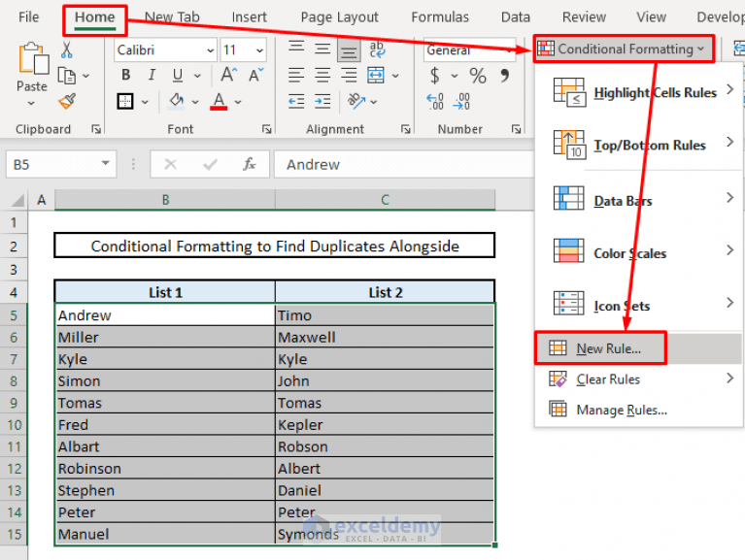Open Highlight Cells Rules submenu
This screenshot has width=745, height=560.
(638, 92)
